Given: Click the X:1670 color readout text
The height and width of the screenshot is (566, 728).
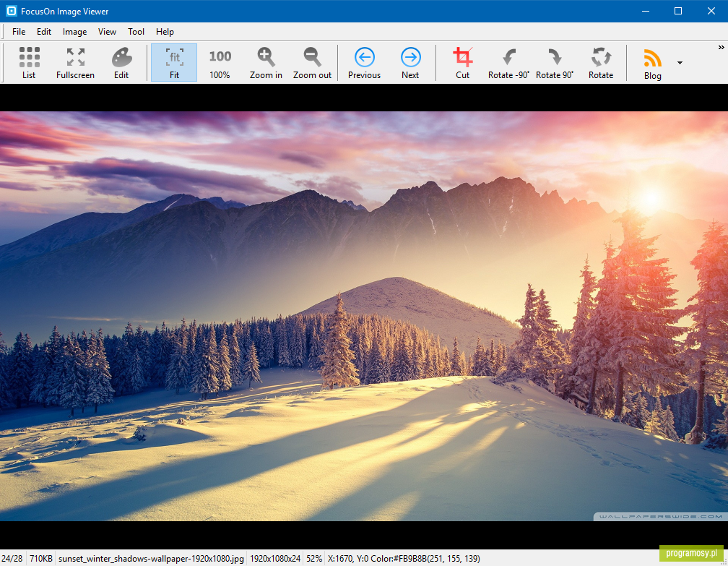Looking at the screenshot, I should coord(404,559).
